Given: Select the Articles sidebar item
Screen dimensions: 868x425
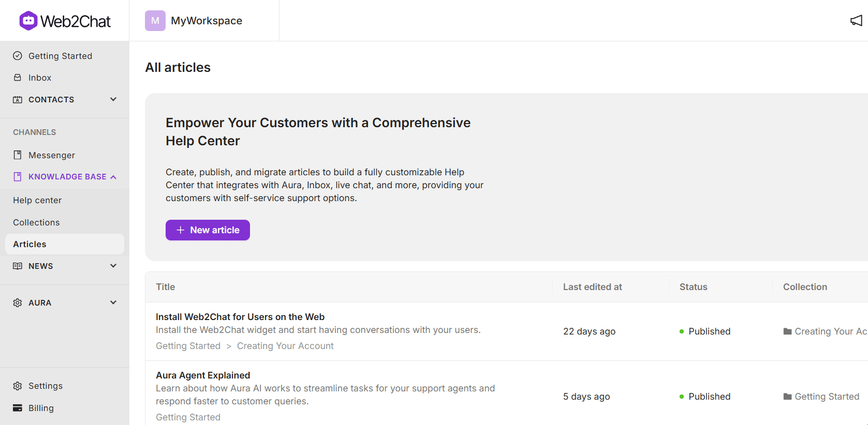Looking at the screenshot, I should [65, 244].
